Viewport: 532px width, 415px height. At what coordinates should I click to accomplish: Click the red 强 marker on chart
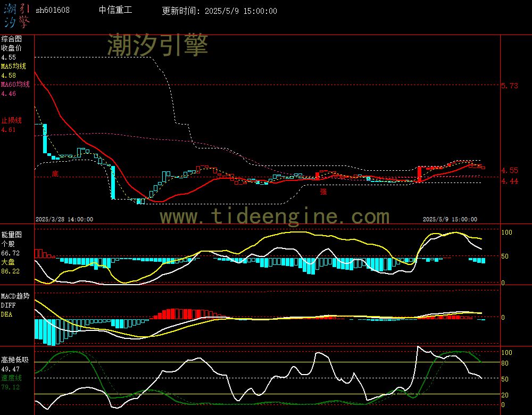(x=323, y=192)
